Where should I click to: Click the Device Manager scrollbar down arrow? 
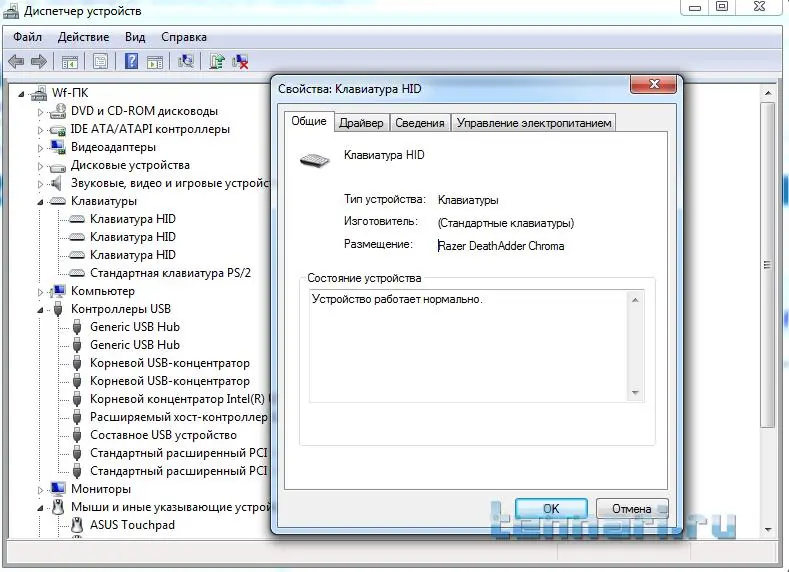pos(768,529)
